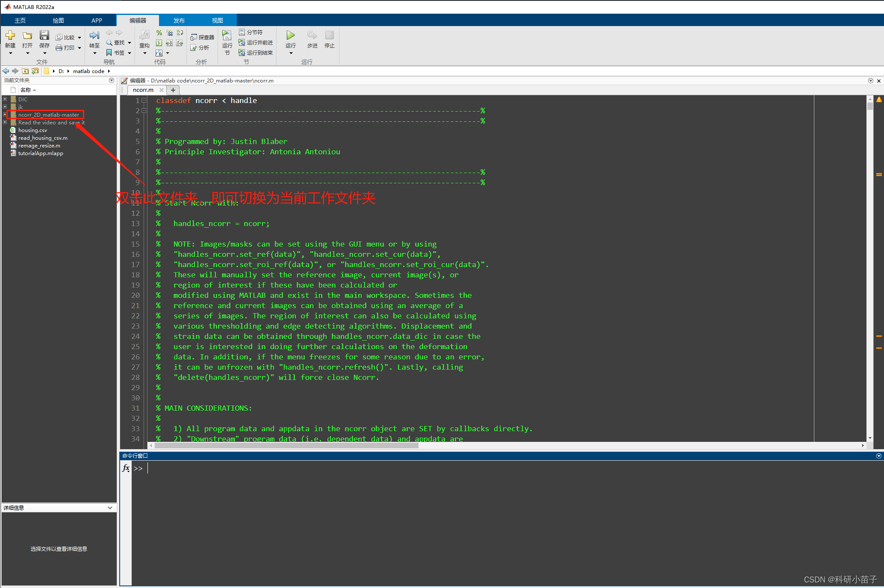Click the 查找 (Find) magnifier icon

tap(109, 42)
